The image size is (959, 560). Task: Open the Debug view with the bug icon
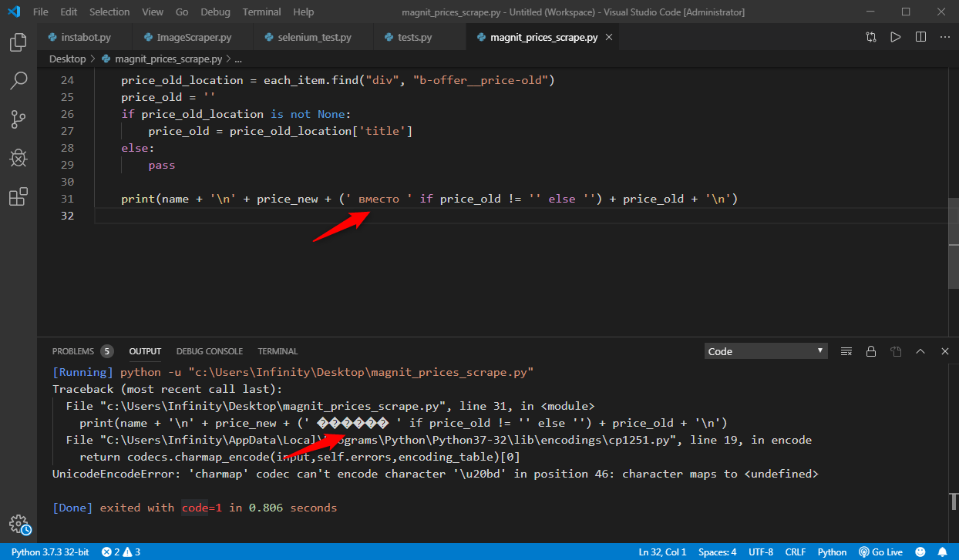coord(19,158)
